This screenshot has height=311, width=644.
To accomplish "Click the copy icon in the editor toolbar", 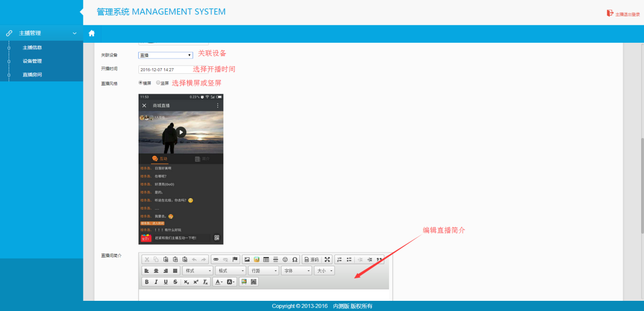I will [x=156, y=260].
